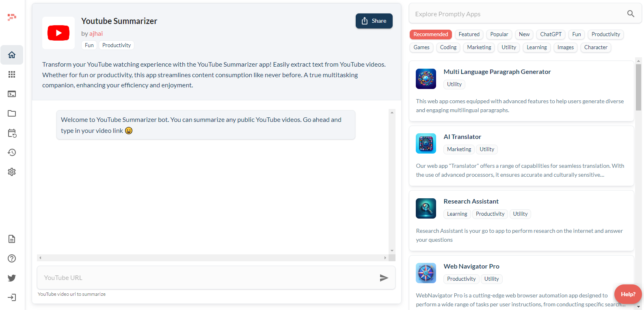Click the Web Navigator Pro app icon
The width and height of the screenshot is (644, 310).
tap(426, 273)
